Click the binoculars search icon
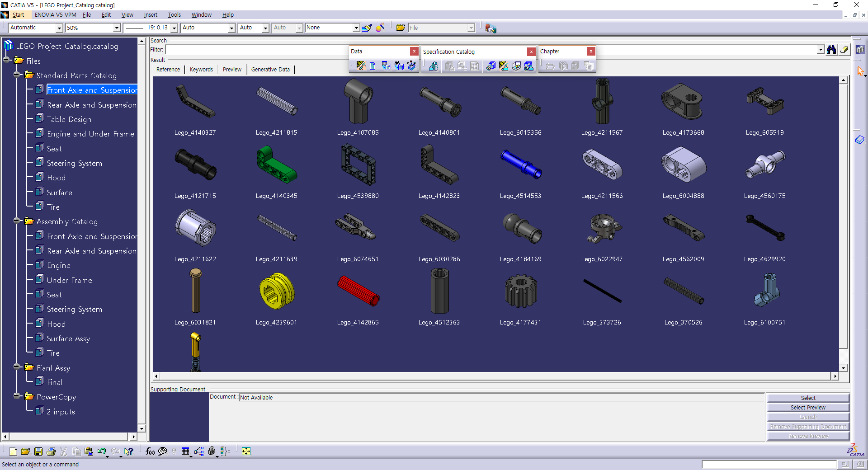 coord(831,50)
